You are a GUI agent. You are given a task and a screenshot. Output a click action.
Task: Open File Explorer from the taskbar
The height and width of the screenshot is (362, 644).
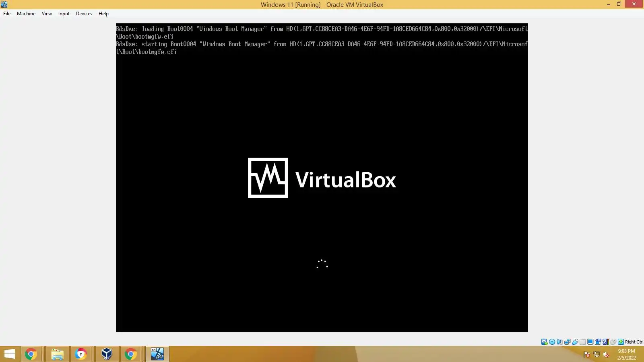coord(57,354)
